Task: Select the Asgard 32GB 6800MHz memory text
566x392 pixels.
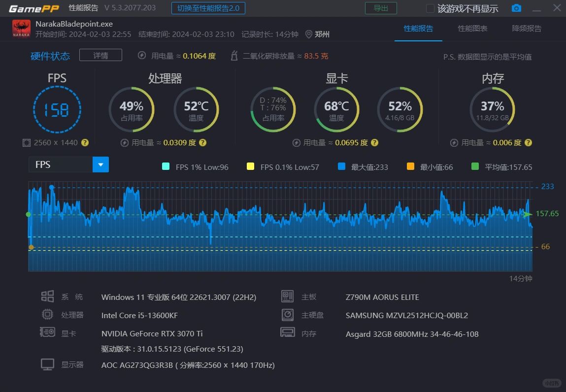Action: (x=412, y=334)
